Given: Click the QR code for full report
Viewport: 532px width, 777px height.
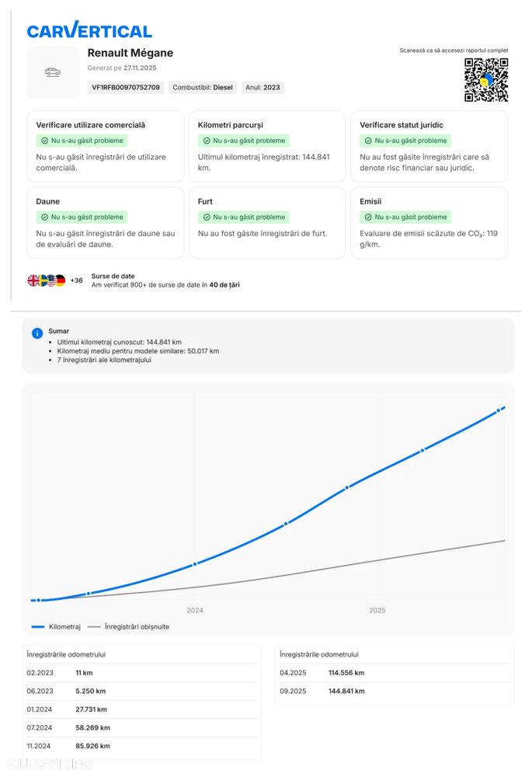Looking at the screenshot, I should click(x=486, y=80).
